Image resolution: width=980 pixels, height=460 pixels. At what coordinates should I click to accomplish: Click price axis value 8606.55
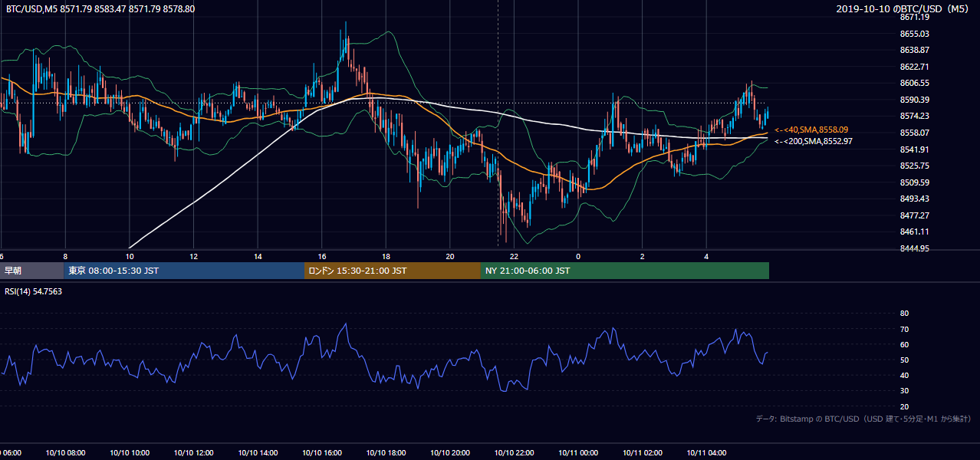point(914,83)
